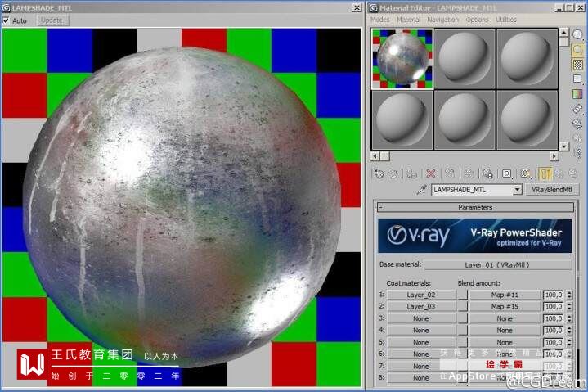The width and height of the screenshot is (588, 392).
Task: Open blend map Map #11
Action: 505,295
